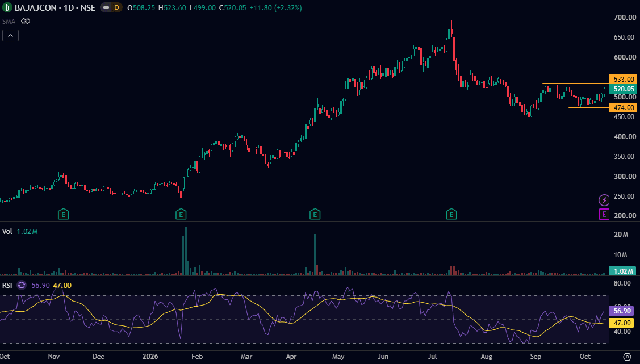
Task: Click the purple lightning bolt event icon
Action: point(604,200)
